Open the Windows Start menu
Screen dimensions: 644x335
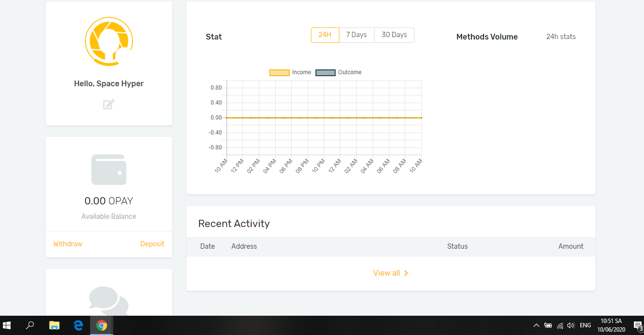click(7, 325)
